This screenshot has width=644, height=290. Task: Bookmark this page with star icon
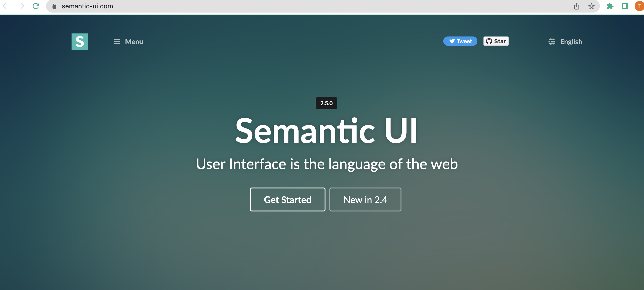tap(591, 6)
